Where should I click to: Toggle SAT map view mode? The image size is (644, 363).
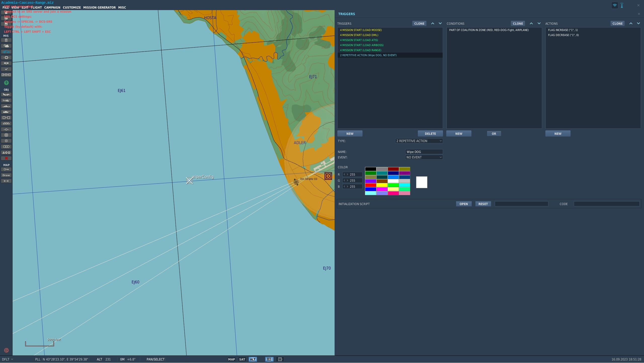tap(242, 359)
